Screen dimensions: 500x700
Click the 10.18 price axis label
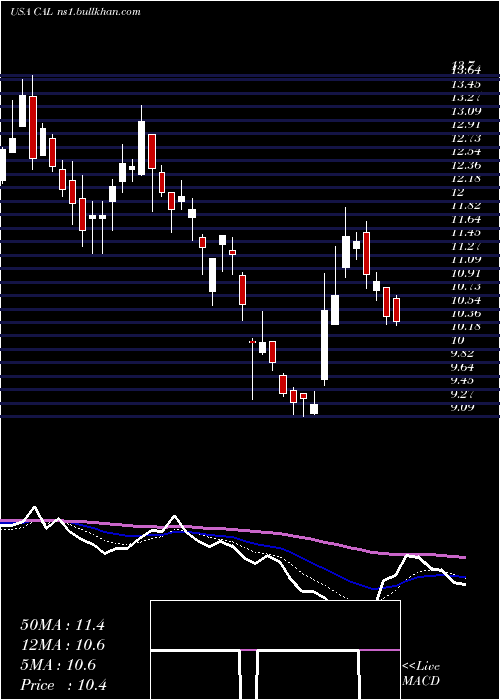click(467, 327)
